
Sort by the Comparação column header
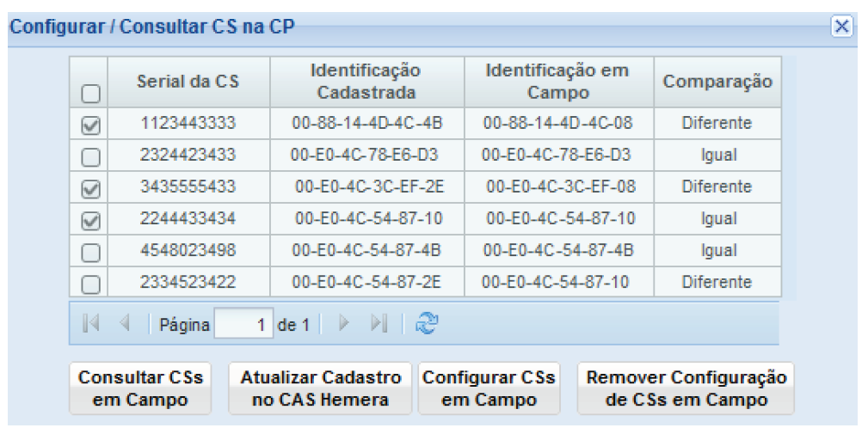pos(717,82)
